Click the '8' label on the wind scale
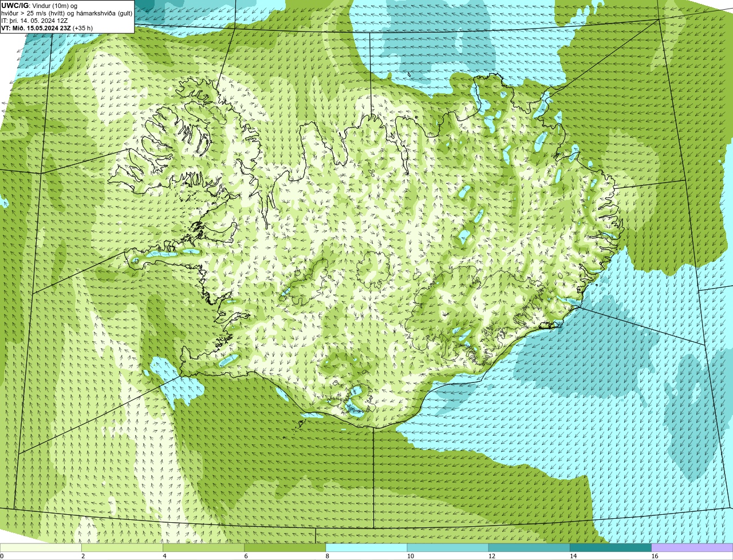Viewport: 733px width, 560px height. 327,556
